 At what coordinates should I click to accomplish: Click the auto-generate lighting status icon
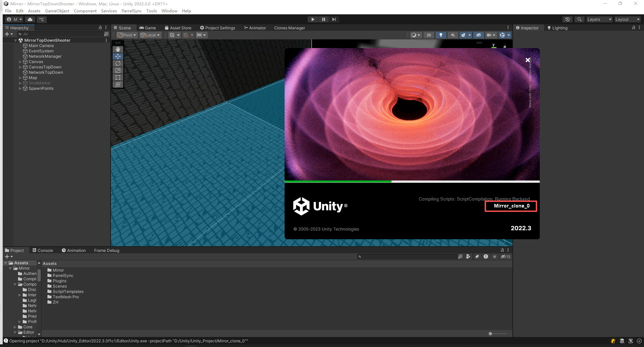tap(631, 341)
